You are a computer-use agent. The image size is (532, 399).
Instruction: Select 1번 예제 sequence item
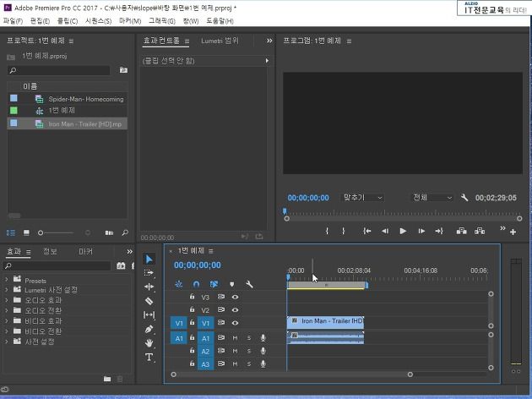click(68, 111)
